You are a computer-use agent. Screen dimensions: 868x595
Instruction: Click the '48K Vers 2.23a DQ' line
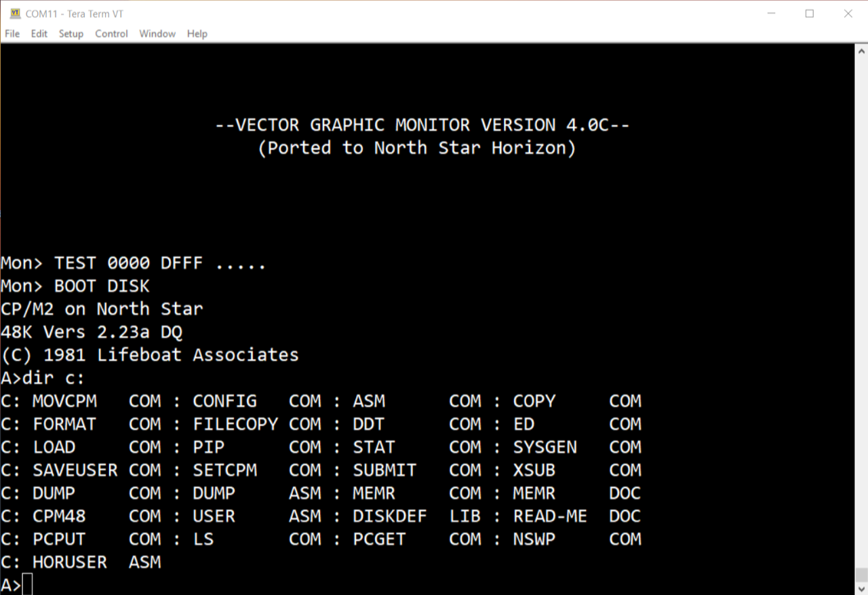coord(92,332)
